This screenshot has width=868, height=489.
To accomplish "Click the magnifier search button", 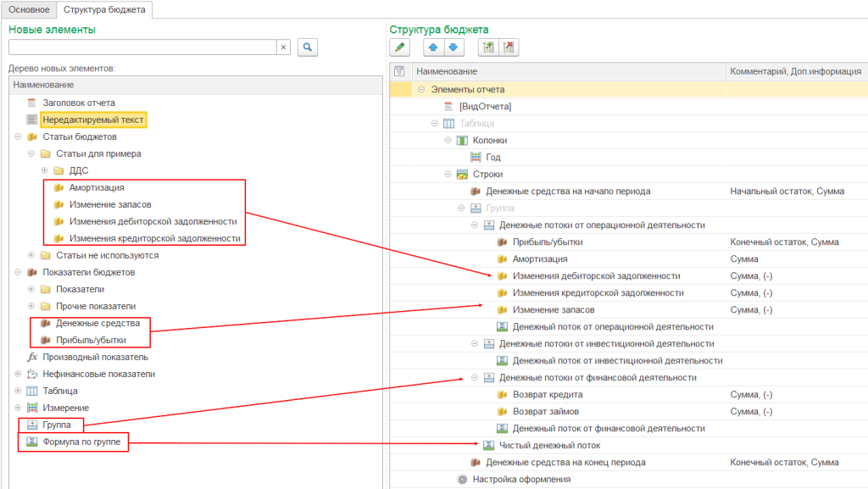I will click(x=307, y=47).
